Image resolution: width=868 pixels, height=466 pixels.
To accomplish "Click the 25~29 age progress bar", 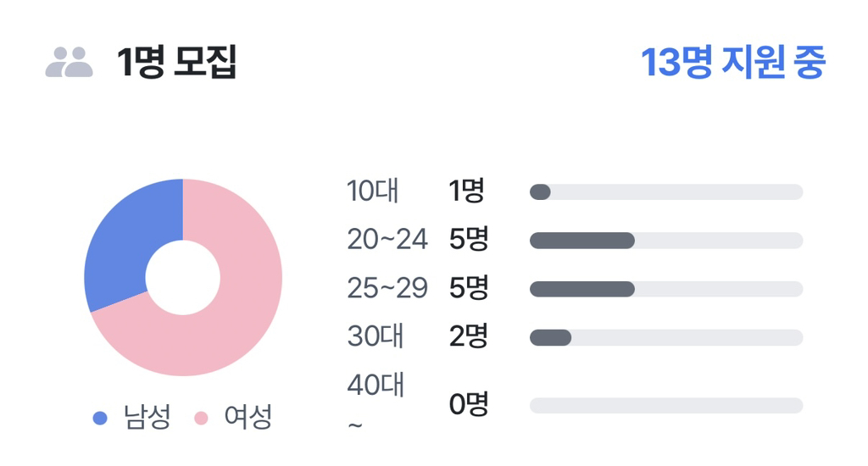I will click(x=665, y=289).
